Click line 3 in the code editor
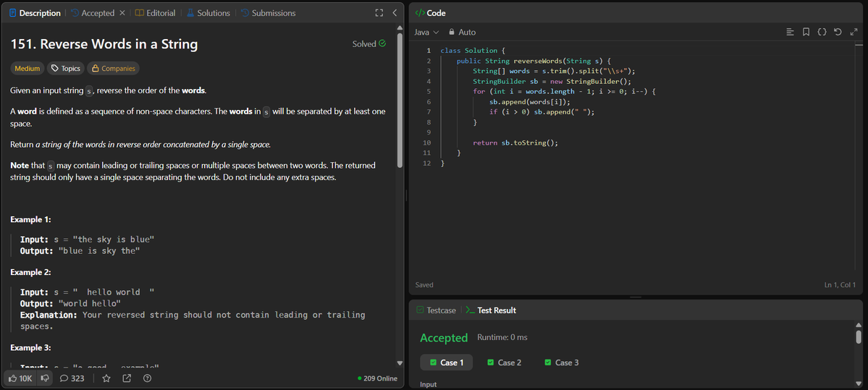 (x=554, y=71)
